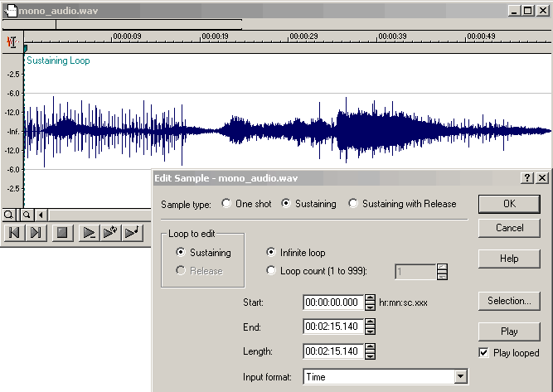Click the edit tool selector icon
The width and height of the screenshot is (553, 392).
point(12,41)
